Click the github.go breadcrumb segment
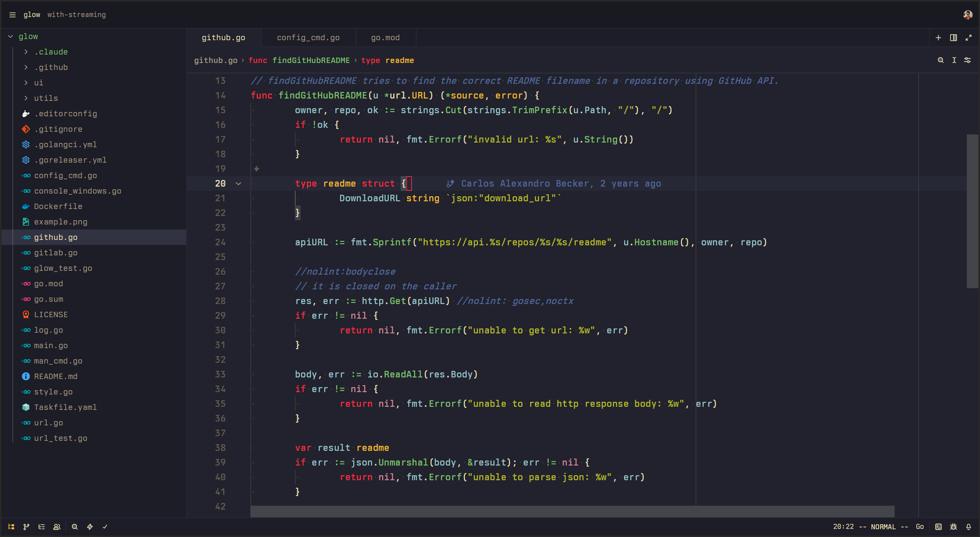 click(216, 60)
